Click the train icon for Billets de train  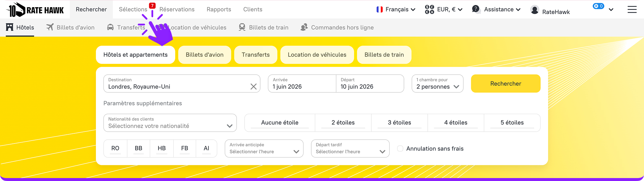click(242, 27)
